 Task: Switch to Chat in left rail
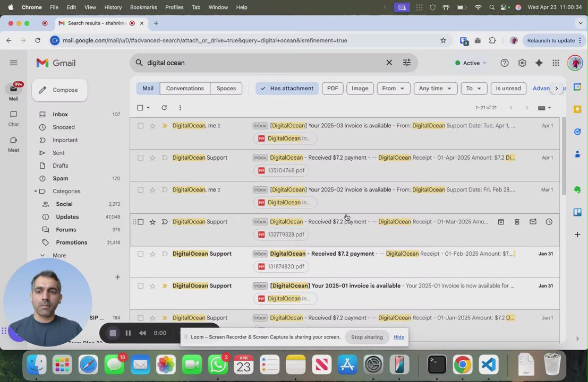click(x=13, y=118)
